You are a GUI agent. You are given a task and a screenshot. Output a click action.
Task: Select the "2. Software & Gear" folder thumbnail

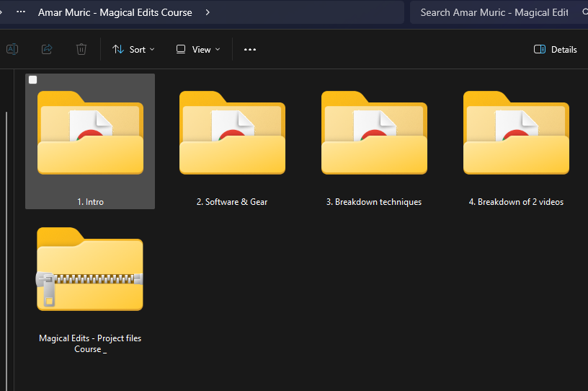click(232, 133)
